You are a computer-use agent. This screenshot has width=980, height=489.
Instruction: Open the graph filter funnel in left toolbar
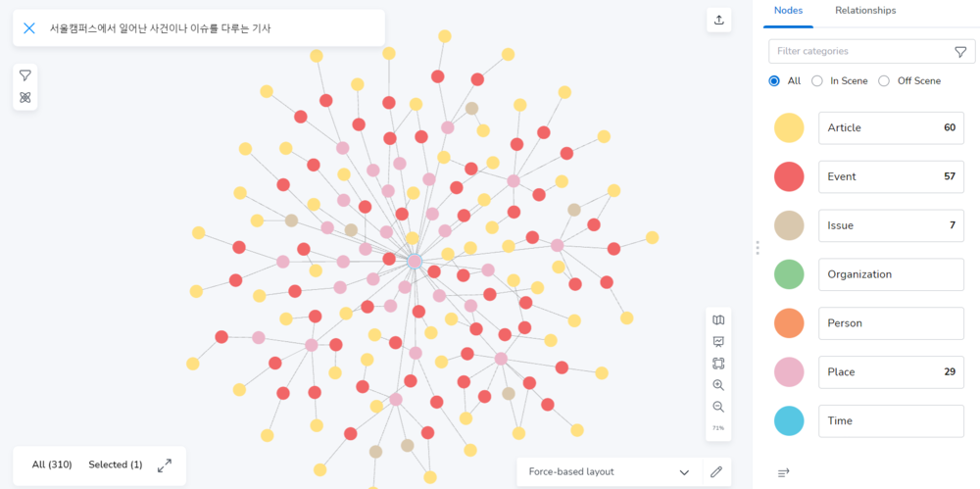pos(25,75)
